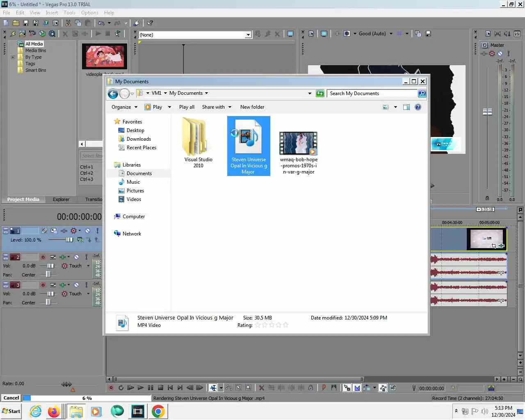Click the Go to Start transport button

170,388
